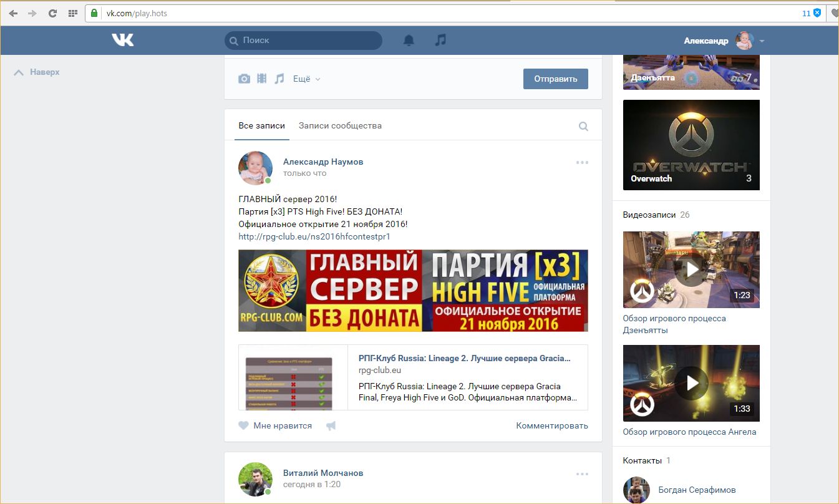The width and height of the screenshot is (839, 504).
Task: Focus the Поиск search field
Action: coord(303,41)
